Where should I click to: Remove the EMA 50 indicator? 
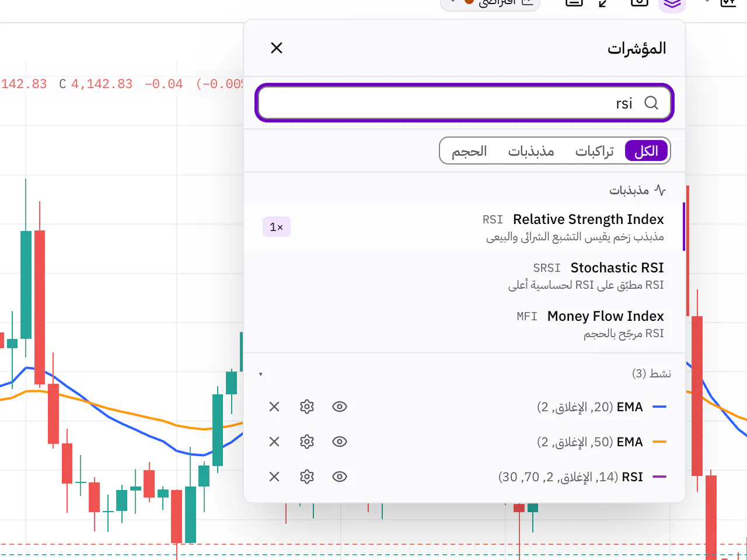point(274,442)
